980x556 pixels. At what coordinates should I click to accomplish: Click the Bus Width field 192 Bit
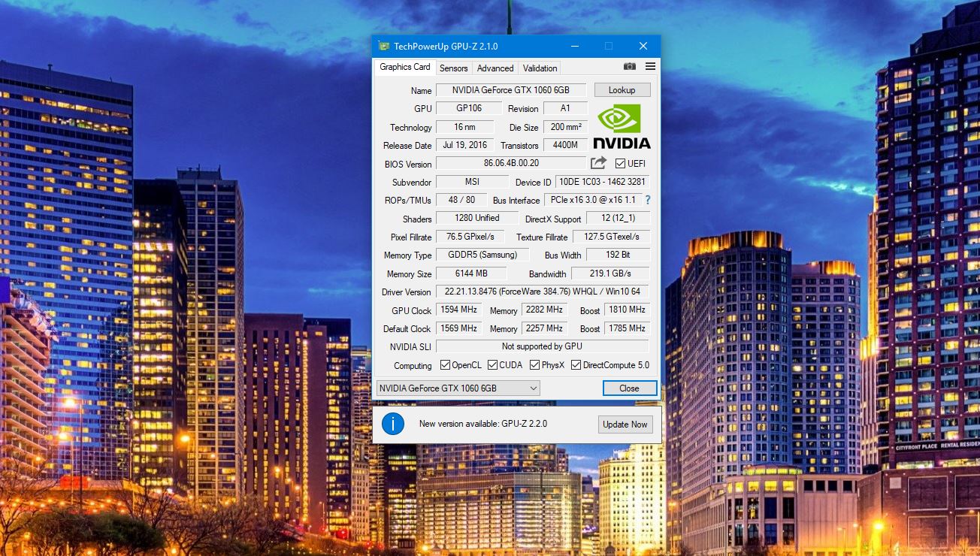click(618, 255)
